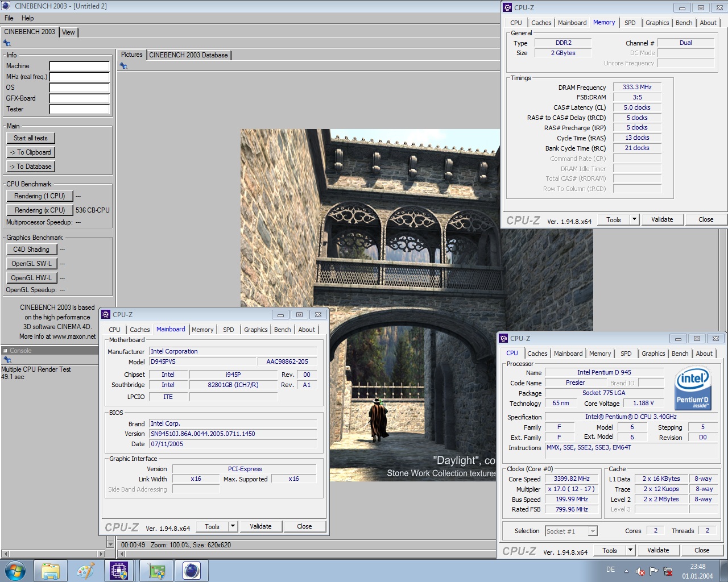The height and width of the screenshot is (582, 728).
Task: Click the Action Center flag tray icon
Action: tap(654, 571)
